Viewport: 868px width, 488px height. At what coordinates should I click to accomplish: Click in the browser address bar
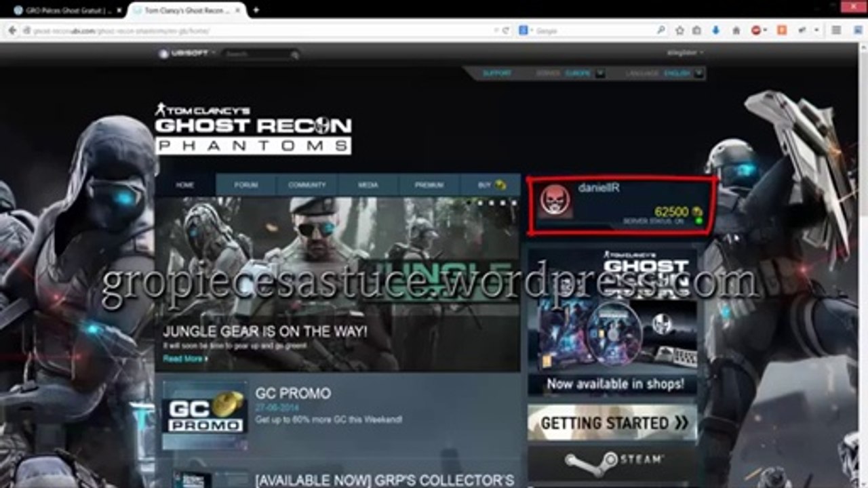(258, 30)
